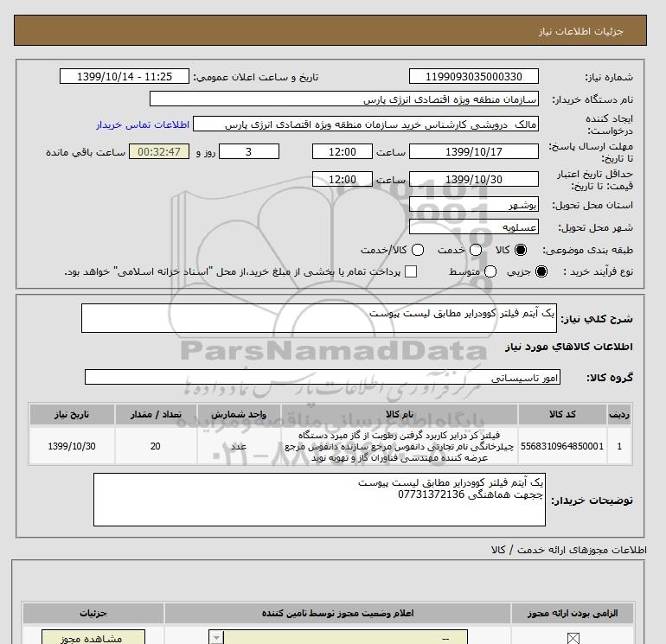Click the جزئیات column header

click(x=93, y=613)
